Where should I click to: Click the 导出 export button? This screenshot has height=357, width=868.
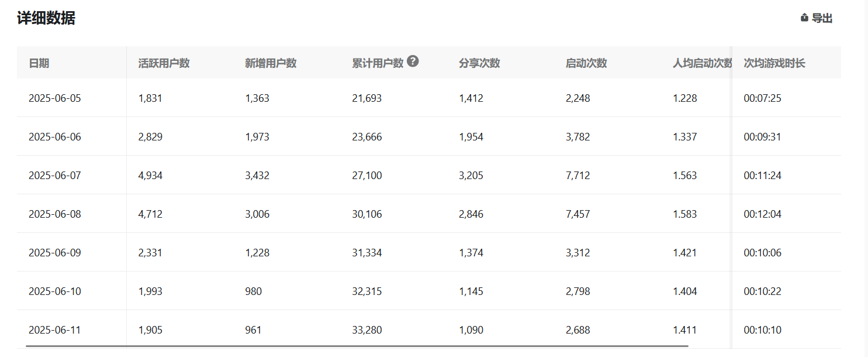click(x=817, y=18)
